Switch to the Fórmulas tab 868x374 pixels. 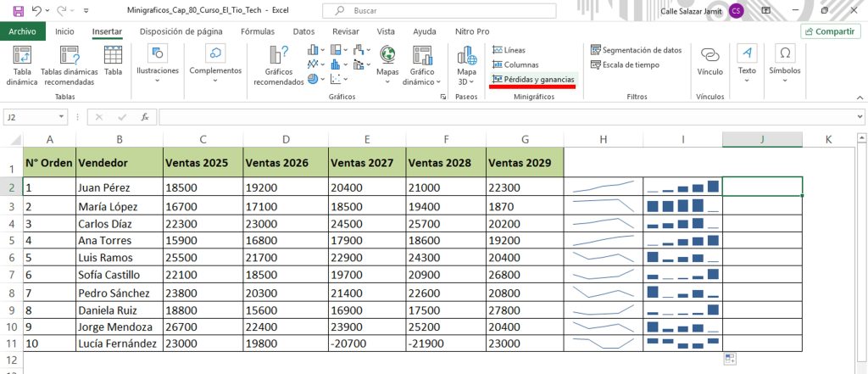coord(257,31)
